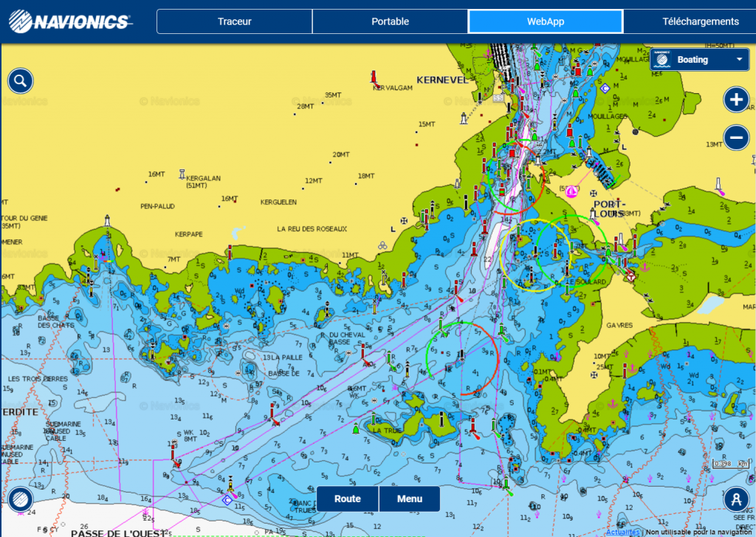Screen dimensions: 756x537
Task: Click the LA REU DES ROSEAUX label
Action: pos(312,229)
